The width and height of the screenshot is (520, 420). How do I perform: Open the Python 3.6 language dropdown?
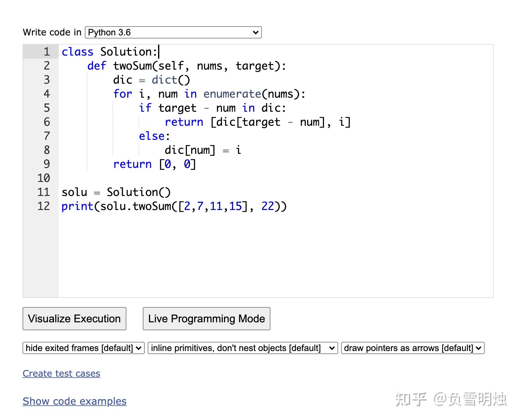pyautogui.click(x=173, y=32)
